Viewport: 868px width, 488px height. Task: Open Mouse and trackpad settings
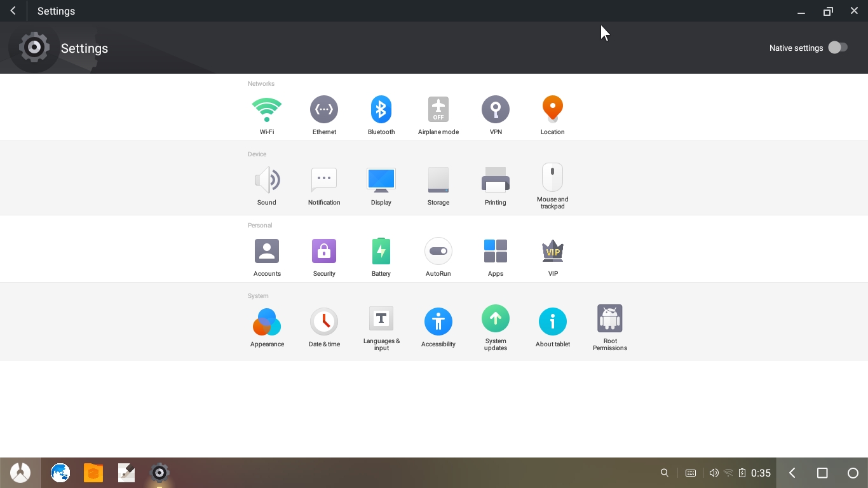(x=552, y=179)
